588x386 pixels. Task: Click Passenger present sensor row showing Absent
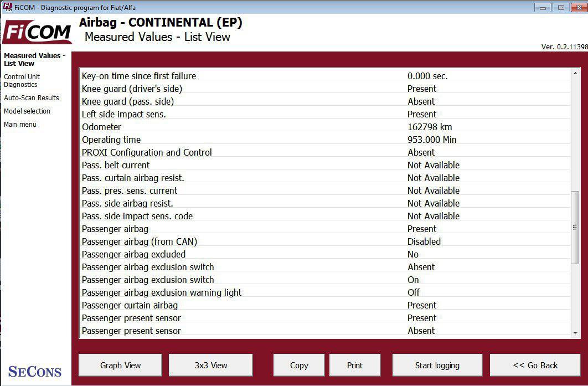[x=326, y=331]
